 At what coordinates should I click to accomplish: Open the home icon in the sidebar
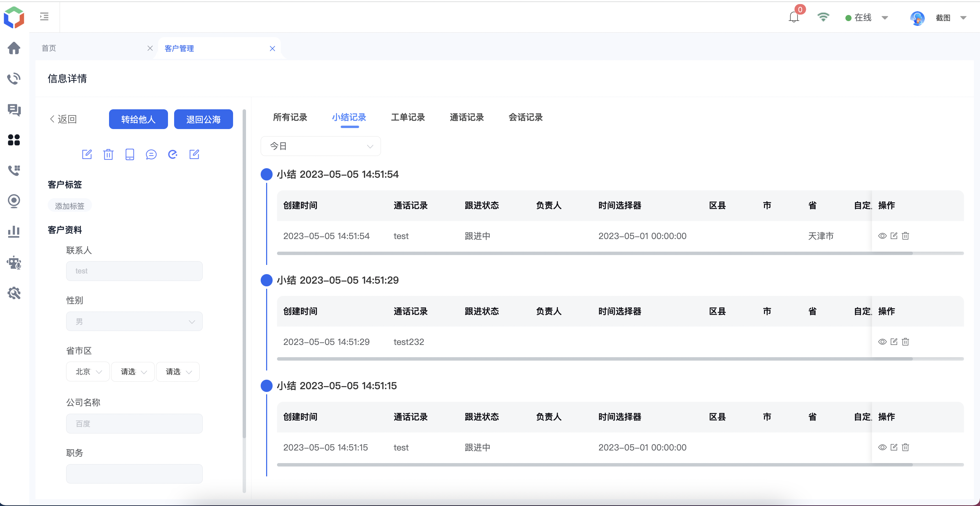[x=14, y=48]
